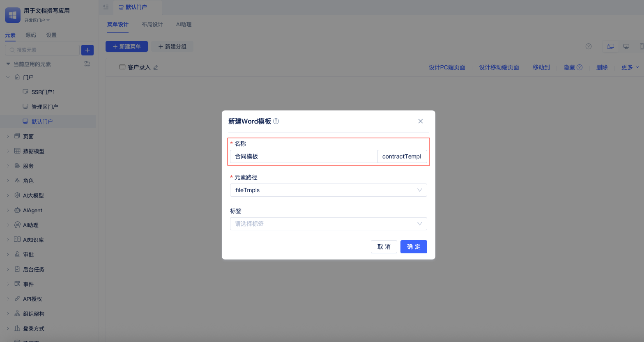Expand the 审批 tree node
This screenshot has height=342, width=644.
pos(8,254)
